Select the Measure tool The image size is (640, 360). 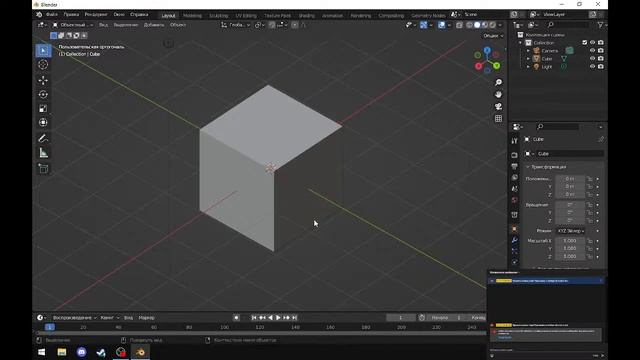click(x=43, y=153)
